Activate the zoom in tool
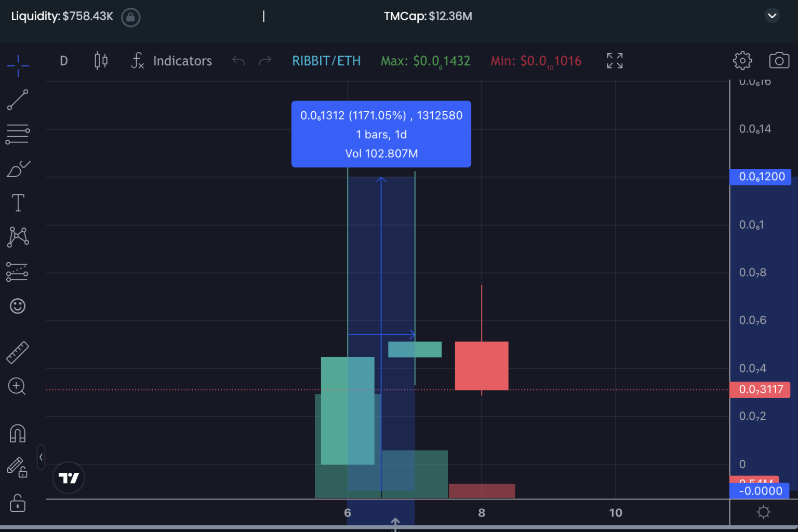 pyautogui.click(x=17, y=387)
